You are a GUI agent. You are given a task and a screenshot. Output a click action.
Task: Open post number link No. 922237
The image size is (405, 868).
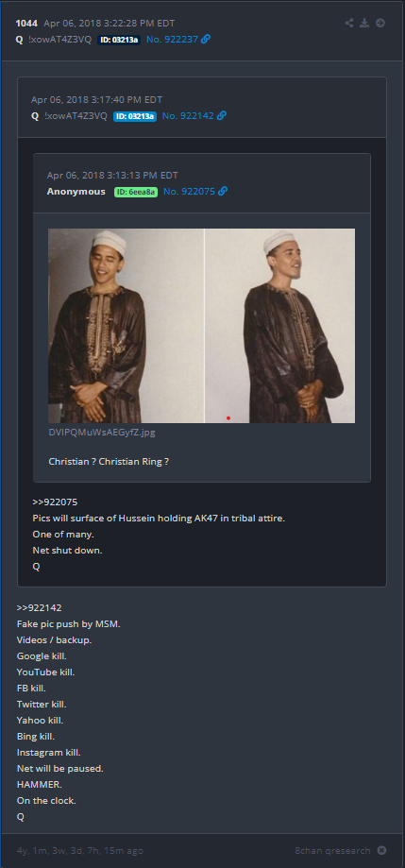pyautogui.click(x=172, y=40)
